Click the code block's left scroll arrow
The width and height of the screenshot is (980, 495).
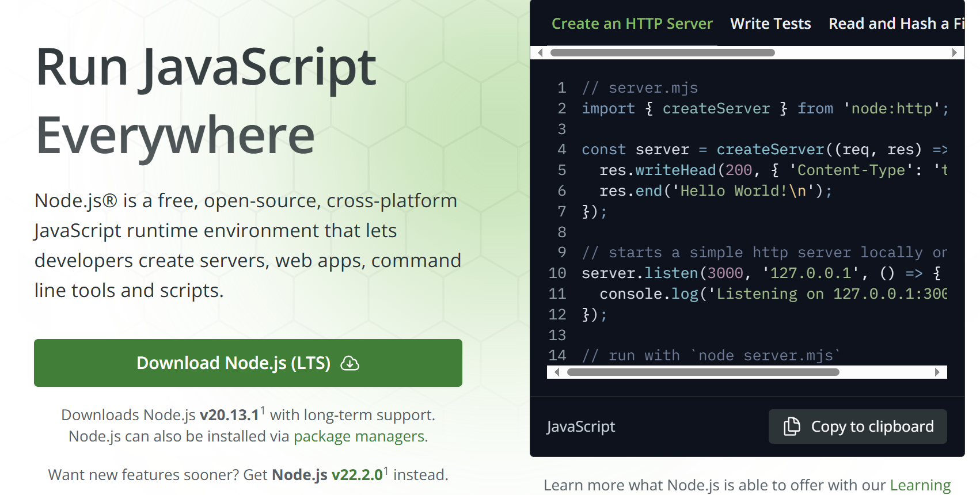tap(557, 372)
